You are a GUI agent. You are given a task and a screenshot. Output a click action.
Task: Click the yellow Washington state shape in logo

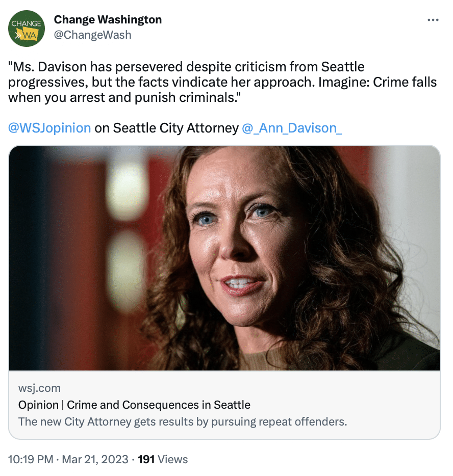click(x=28, y=35)
